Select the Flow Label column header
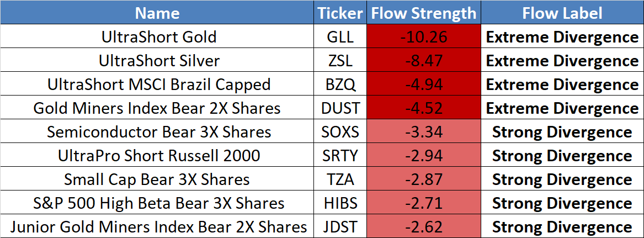Screen dimensions: 644x238 tap(562, 13)
